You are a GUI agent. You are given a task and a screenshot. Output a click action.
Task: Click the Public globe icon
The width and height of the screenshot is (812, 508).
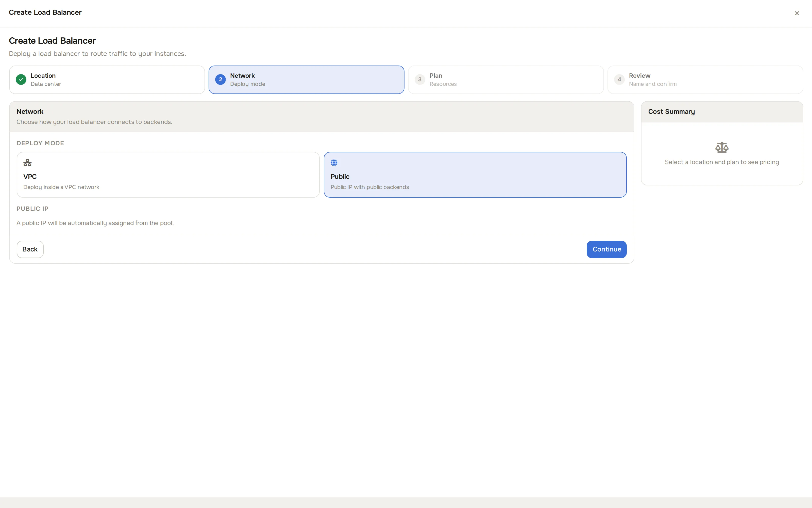[x=334, y=163]
